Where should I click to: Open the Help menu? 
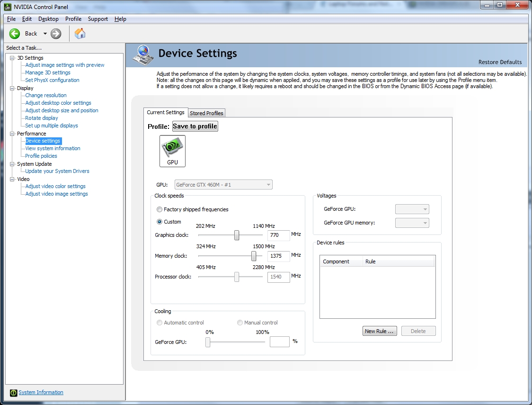pos(120,19)
